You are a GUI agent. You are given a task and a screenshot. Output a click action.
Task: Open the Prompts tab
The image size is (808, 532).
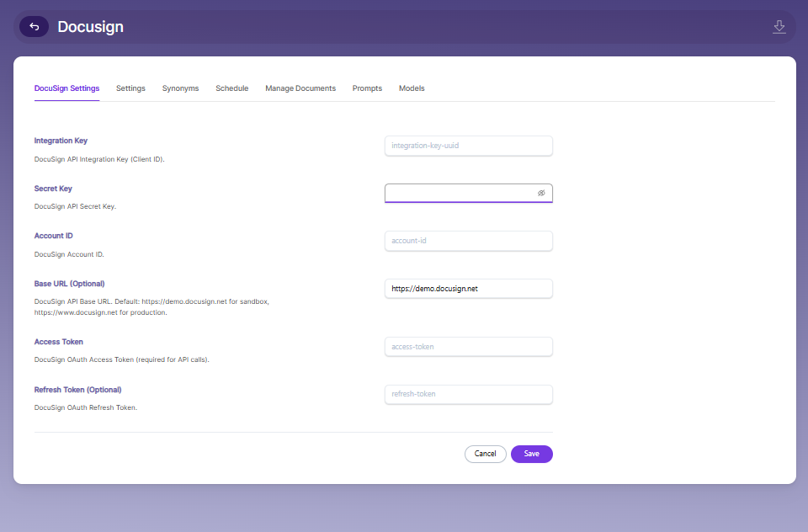(x=367, y=88)
